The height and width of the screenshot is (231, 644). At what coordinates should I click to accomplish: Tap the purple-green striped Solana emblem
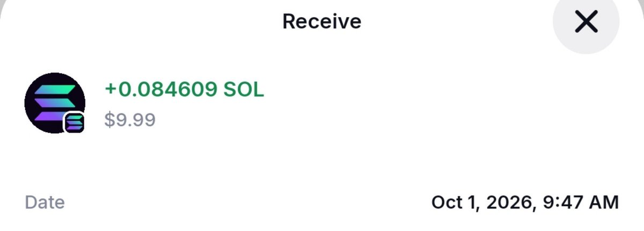pos(55,103)
